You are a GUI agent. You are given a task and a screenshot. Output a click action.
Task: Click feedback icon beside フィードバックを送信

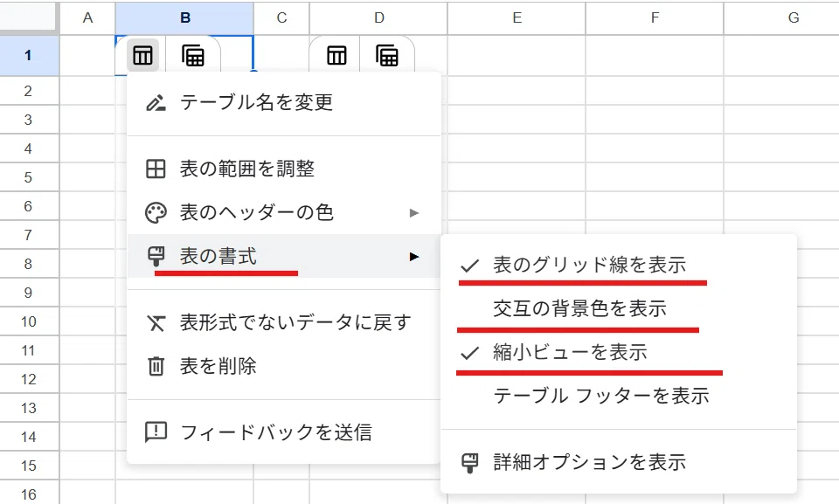(156, 432)
